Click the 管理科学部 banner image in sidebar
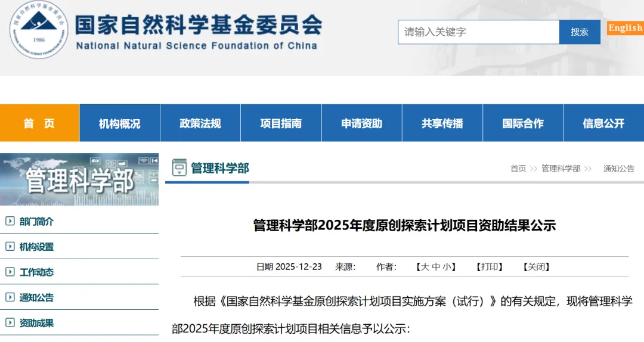Viewport: 644px width, 342px height. [x=79, y=179]
